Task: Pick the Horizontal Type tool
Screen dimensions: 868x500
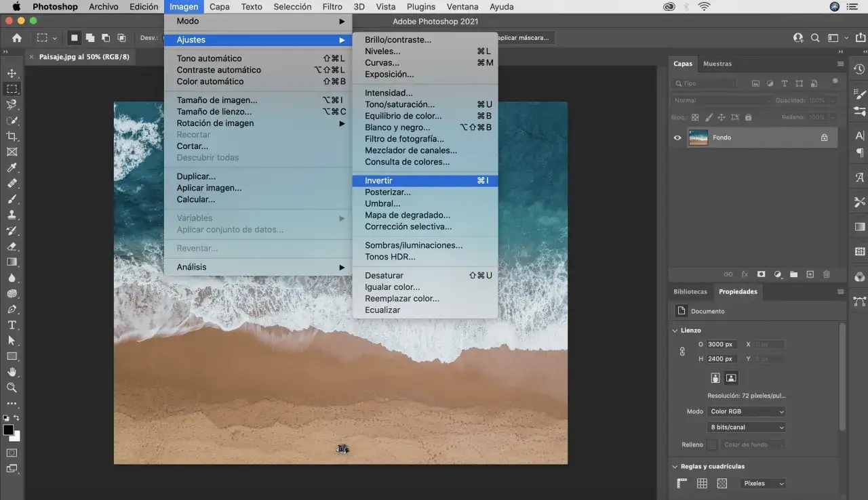Action: [12, 325]
